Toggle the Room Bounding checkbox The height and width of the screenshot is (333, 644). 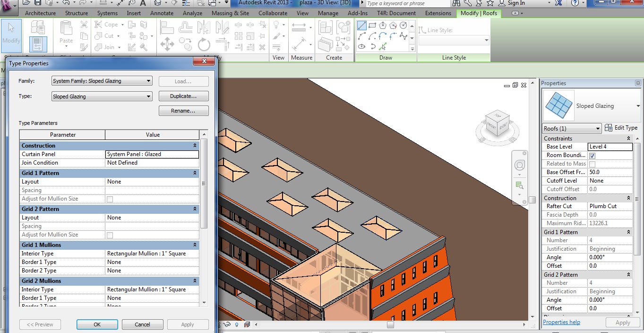click(592, 156)
